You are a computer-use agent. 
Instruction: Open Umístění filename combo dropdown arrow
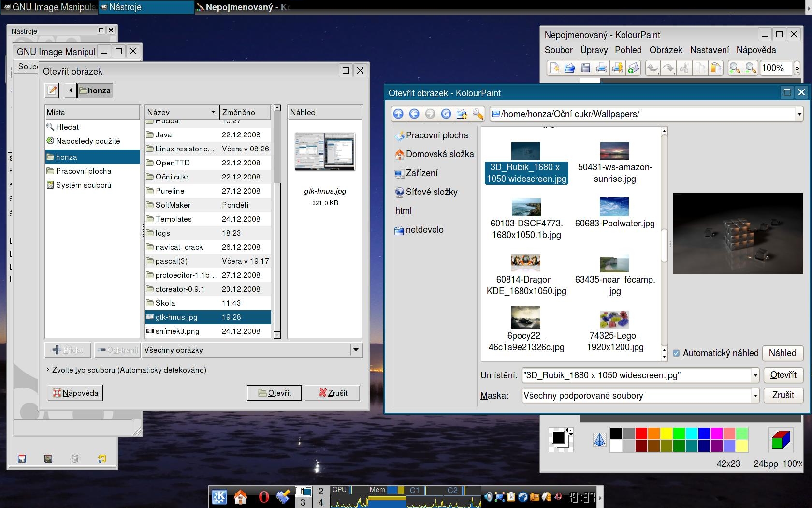point(755,375)
